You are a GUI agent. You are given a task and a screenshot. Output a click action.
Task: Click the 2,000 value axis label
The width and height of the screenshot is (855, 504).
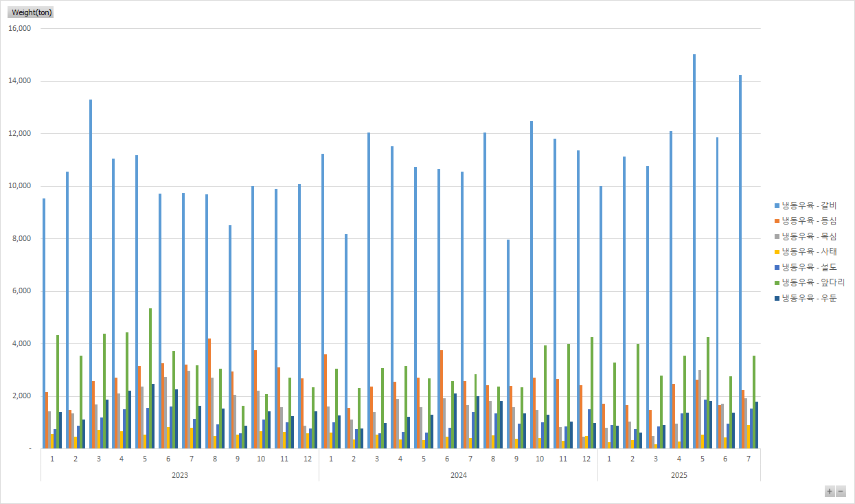(x=22, y=396)
